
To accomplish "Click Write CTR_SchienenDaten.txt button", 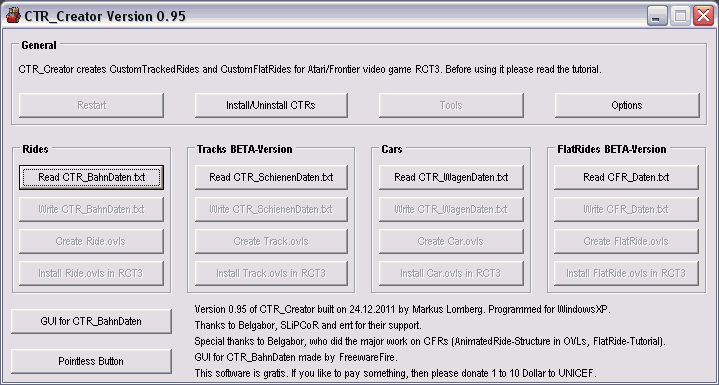I will click(x=271, y=209).
